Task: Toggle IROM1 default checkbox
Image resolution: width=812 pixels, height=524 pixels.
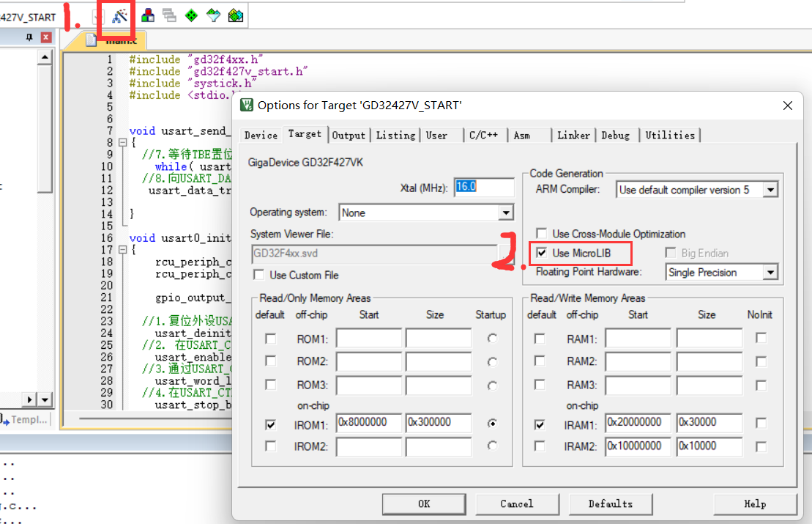Action: tap(270, 424)
